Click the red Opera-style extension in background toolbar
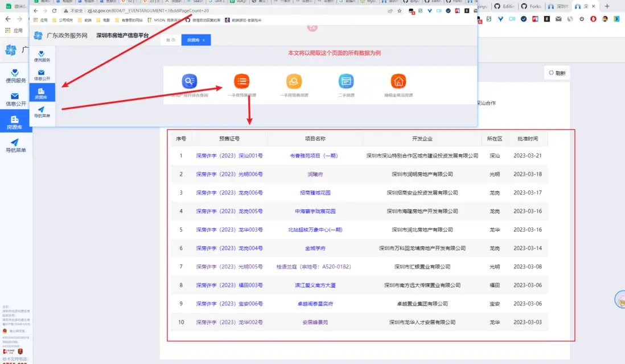 pos(593,19)
